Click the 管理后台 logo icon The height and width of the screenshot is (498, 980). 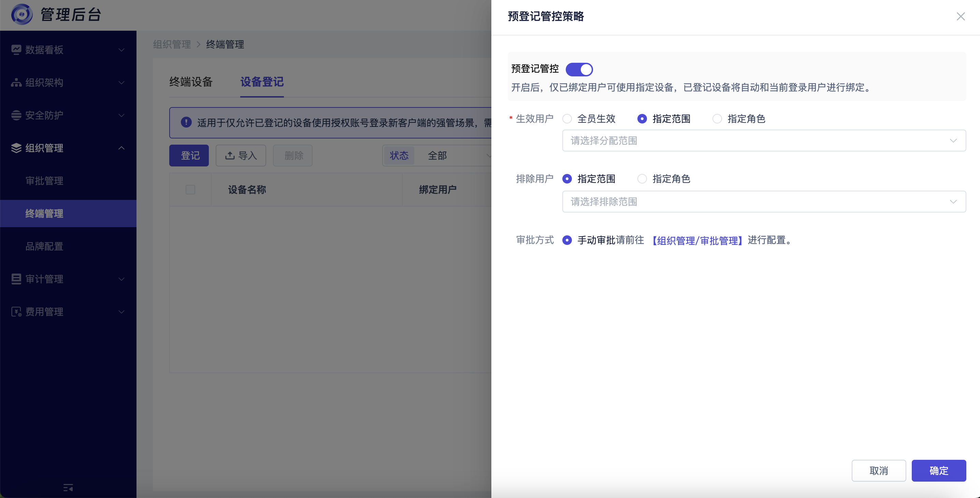tap(22, 14)
